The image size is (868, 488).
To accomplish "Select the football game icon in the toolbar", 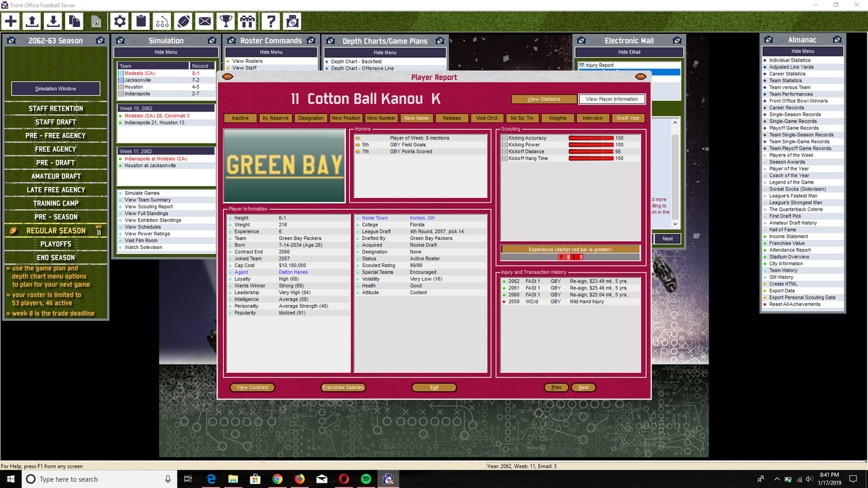I will [x=184, y=21].
